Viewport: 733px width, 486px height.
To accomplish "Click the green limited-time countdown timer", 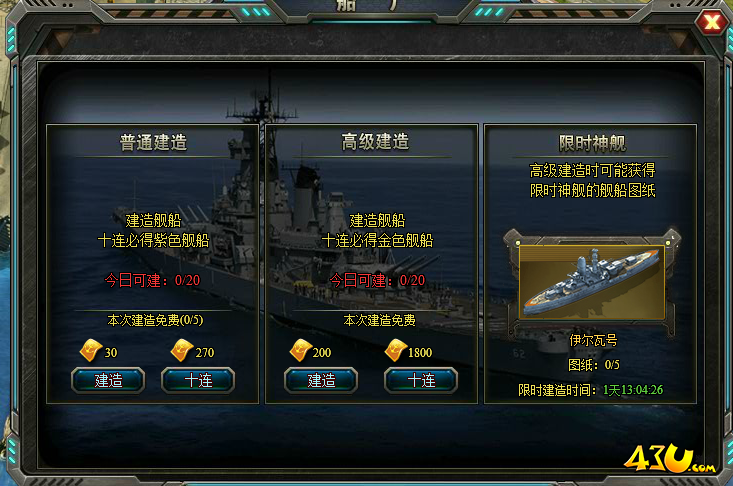I will [632, 390].
